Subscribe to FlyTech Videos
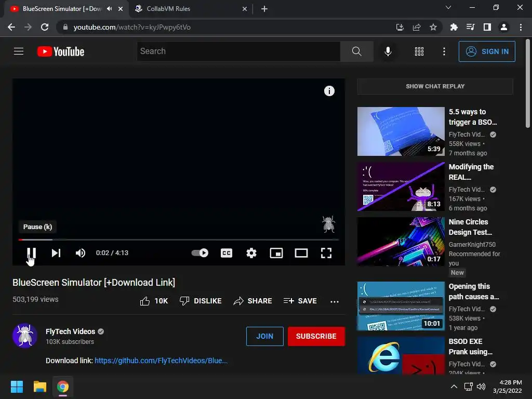The image size is (532, 399). [316, 336]
